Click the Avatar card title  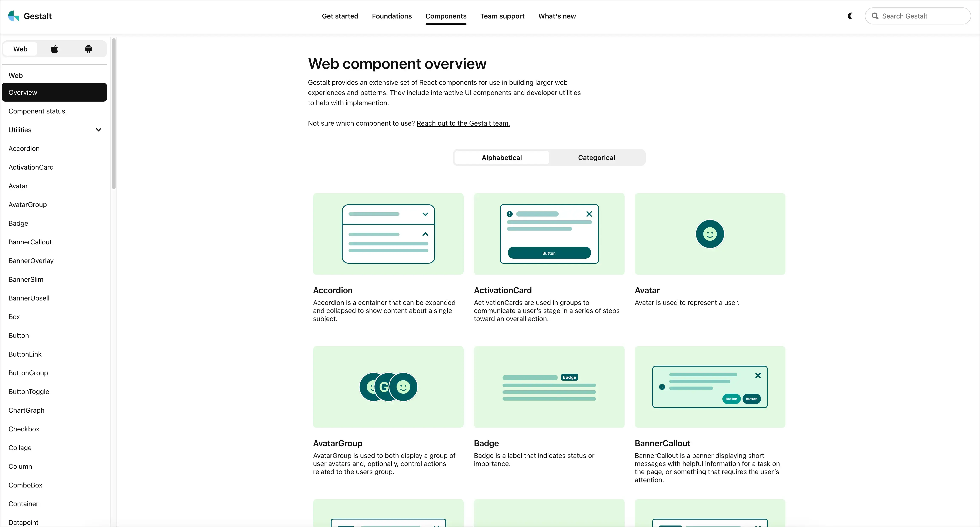tap(647, 290)
